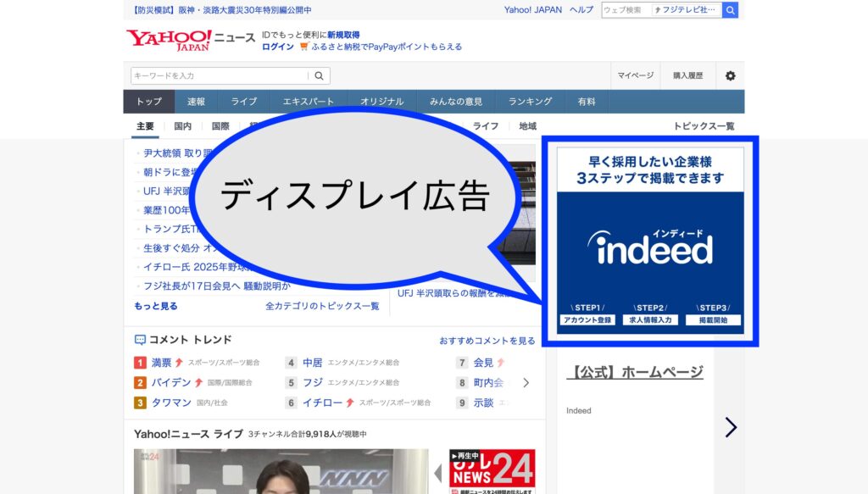The height and width of the screenshot is (494, 868).
Task: Click trend keyword 満票 ranked first
Action: (162, 363)
